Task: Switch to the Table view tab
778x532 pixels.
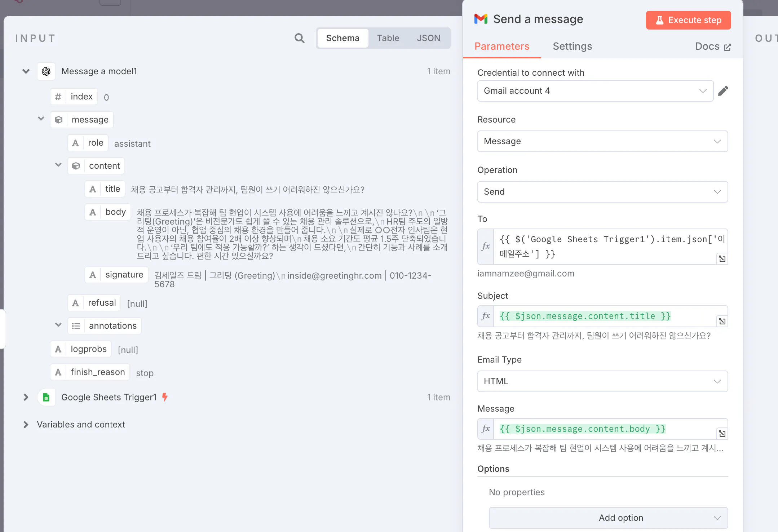Action: click(x=388, y=38)
